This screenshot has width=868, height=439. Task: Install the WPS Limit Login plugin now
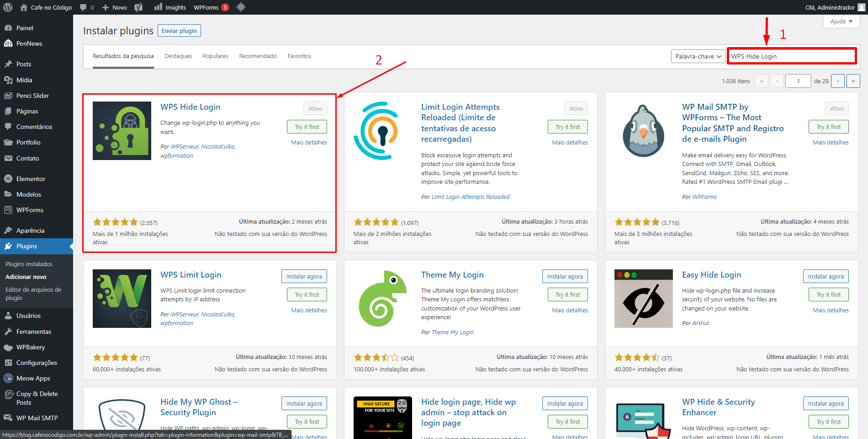(x=304, y=276)
